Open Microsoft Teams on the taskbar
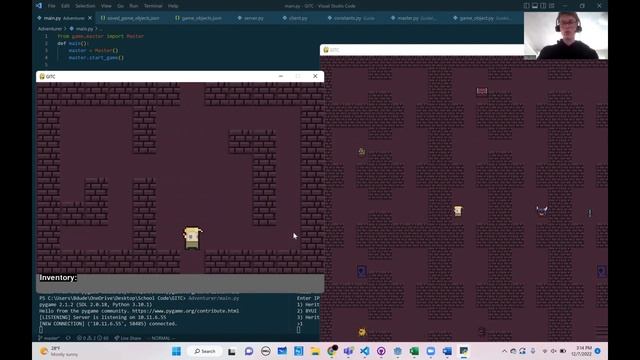Image resolution: width=640 pixels, height=360 pixels. [x=348, y=351]
